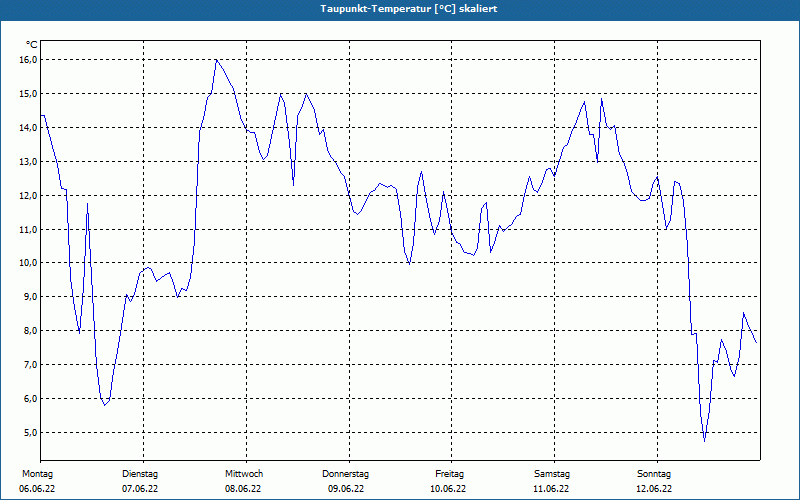800x500 pixels.
Task: Select the 9,0 y-axis value
Action: 31,297
